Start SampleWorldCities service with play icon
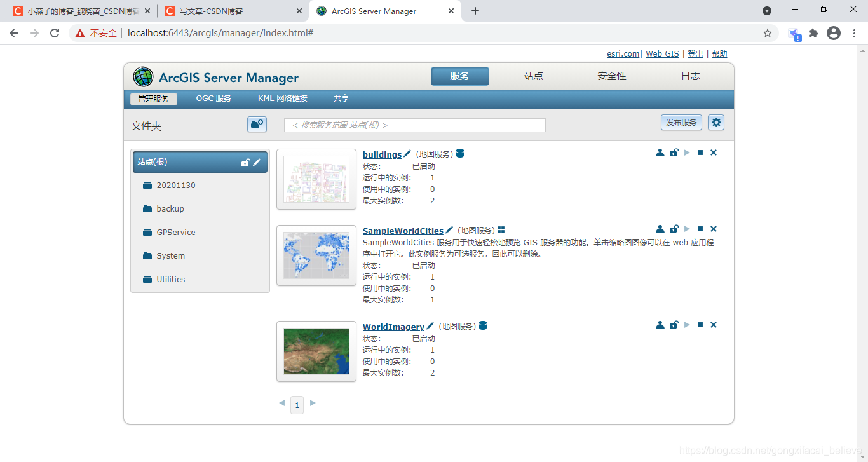 click(687, 229)
